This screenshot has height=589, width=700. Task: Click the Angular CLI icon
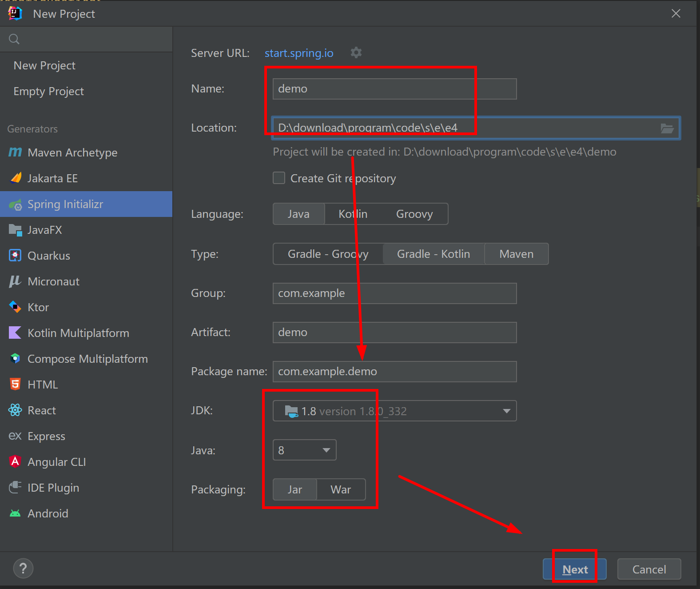(15, 461)
